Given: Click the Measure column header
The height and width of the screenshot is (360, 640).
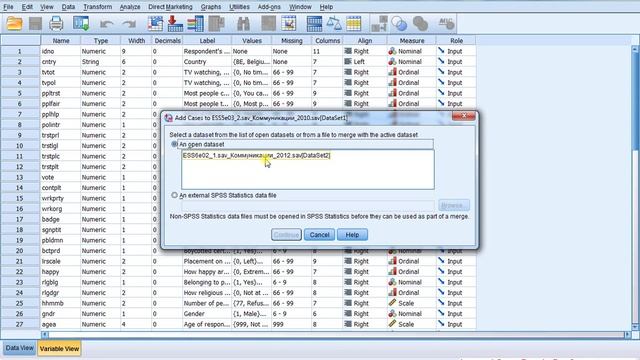Looking at the screenshot, I should pos(411,40).
